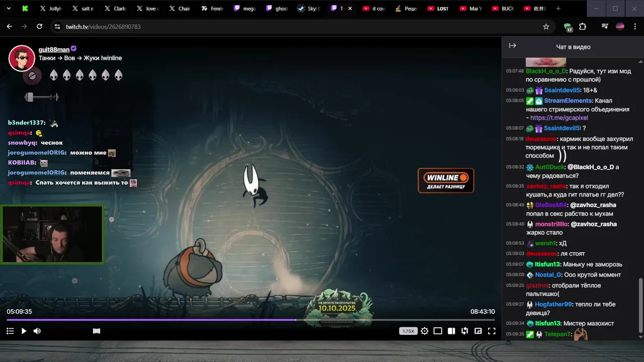This screenshot has width=644, height=362.
Task: Click the TelepanT username in chat
Action: (558, 334)
